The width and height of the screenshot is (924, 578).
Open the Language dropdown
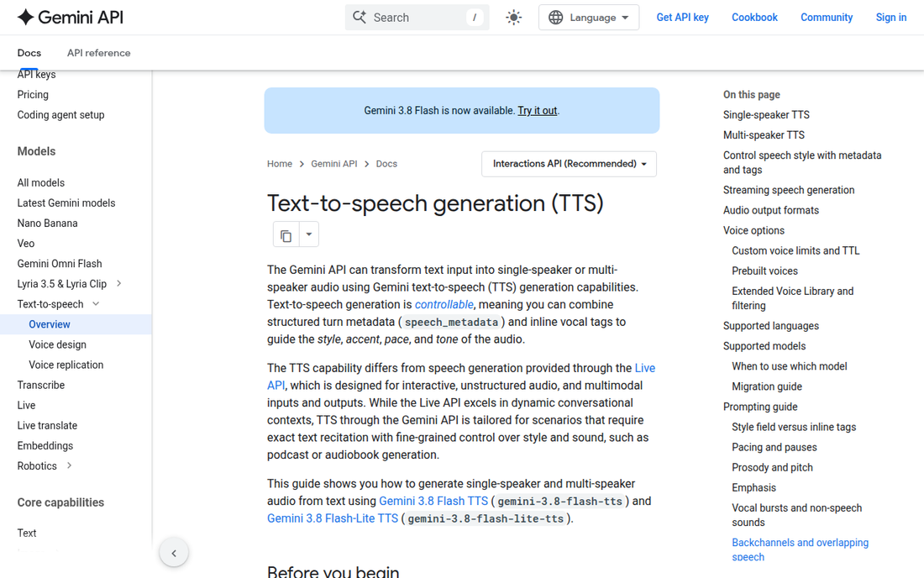point(589,18)
